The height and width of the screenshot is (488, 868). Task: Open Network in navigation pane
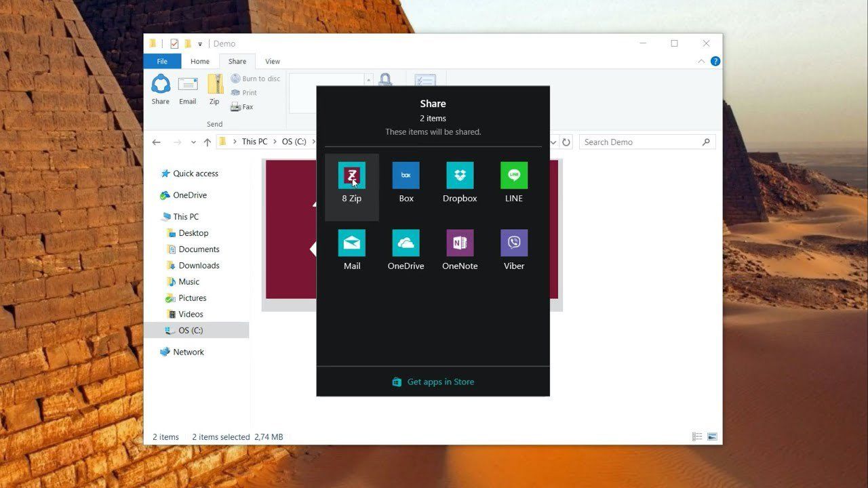click(x=182, y=352)
